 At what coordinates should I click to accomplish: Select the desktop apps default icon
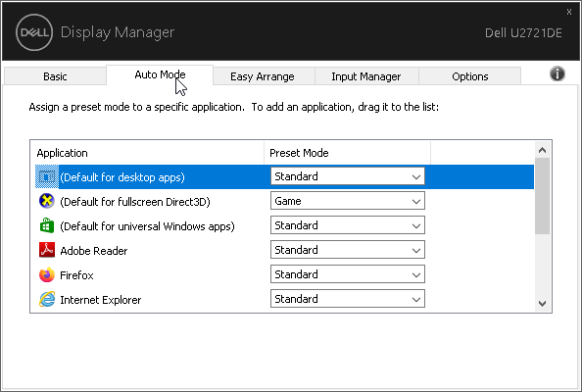pos(47,177)
